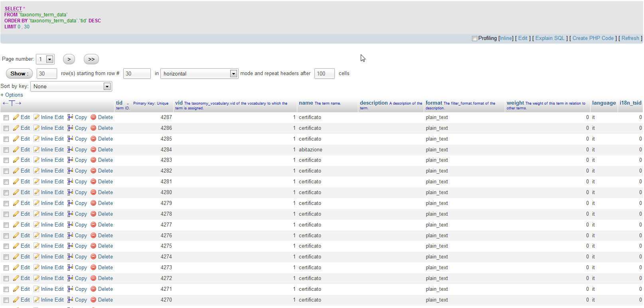
Task: Click the Copy icon for row 4277
Action: coord(70,225)
